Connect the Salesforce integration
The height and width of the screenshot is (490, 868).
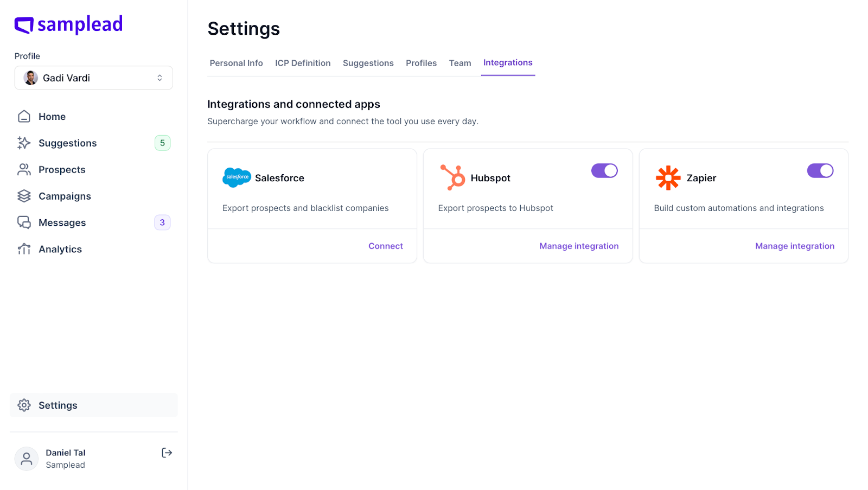pyautogui.click(x=386, y=246)
